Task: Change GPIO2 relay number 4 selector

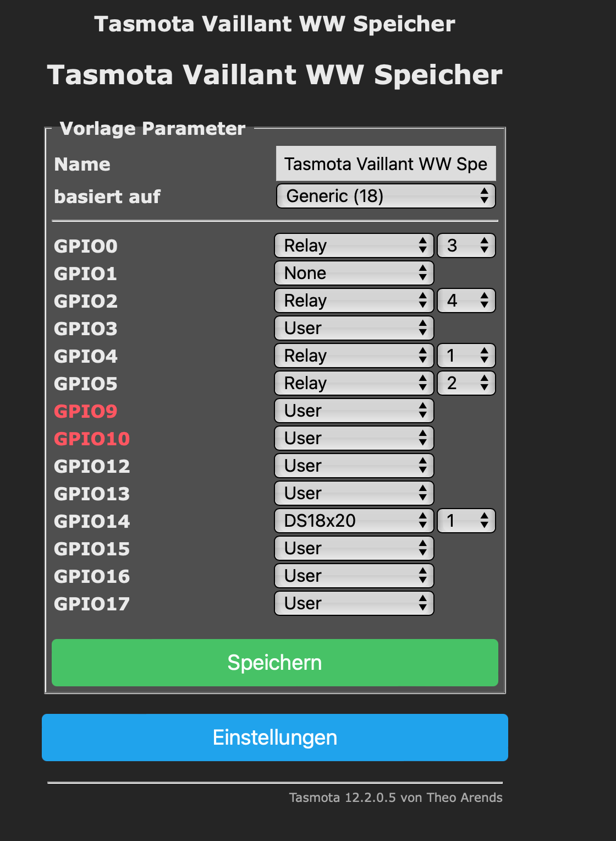Action: (x=466, y=301)
